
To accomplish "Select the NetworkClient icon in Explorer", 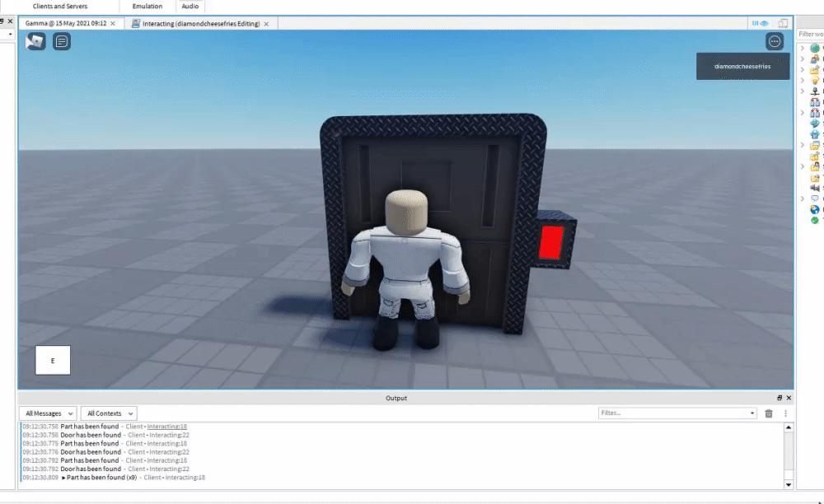I will [815, 91].
